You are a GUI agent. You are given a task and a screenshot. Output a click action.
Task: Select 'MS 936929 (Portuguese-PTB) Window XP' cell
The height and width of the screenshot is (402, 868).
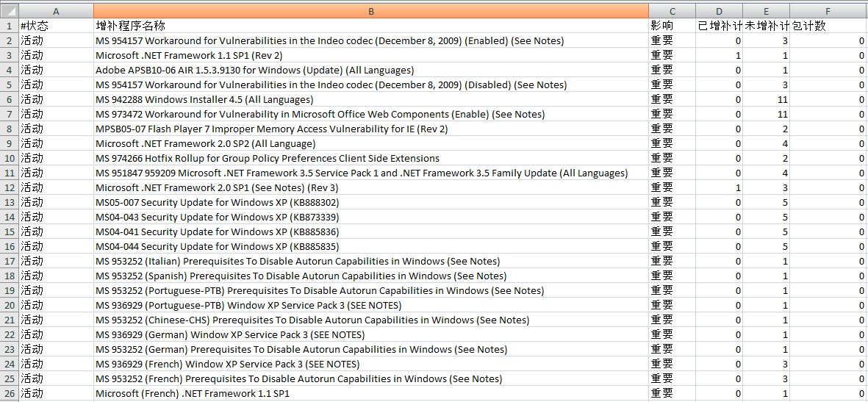point(371,305)
